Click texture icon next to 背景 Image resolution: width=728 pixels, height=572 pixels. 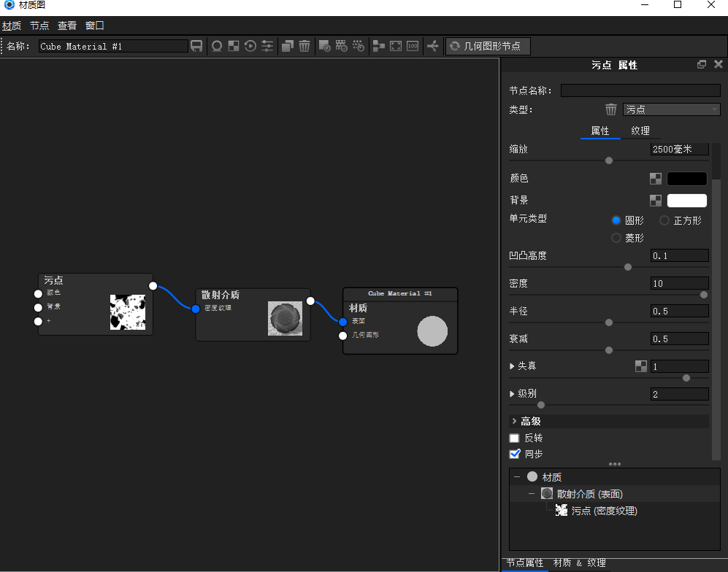tap(656, 201)
